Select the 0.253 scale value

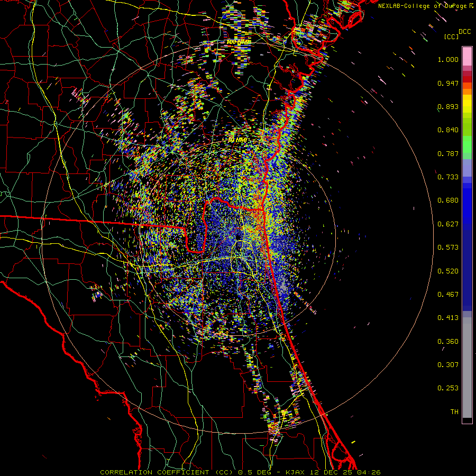(x=448, y=388)
